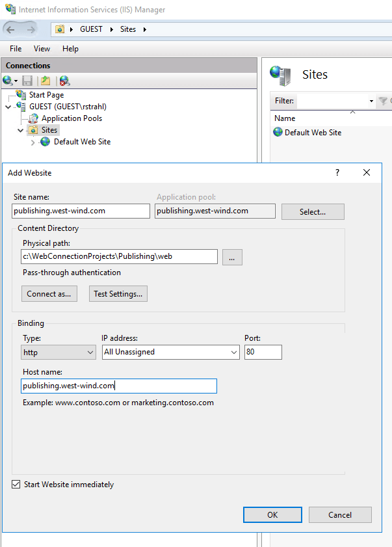The height and width of the screenshot is (547, 392).
Task: Click the Up folder icon in Connections toolbar
Action: [x=46, y=81]
